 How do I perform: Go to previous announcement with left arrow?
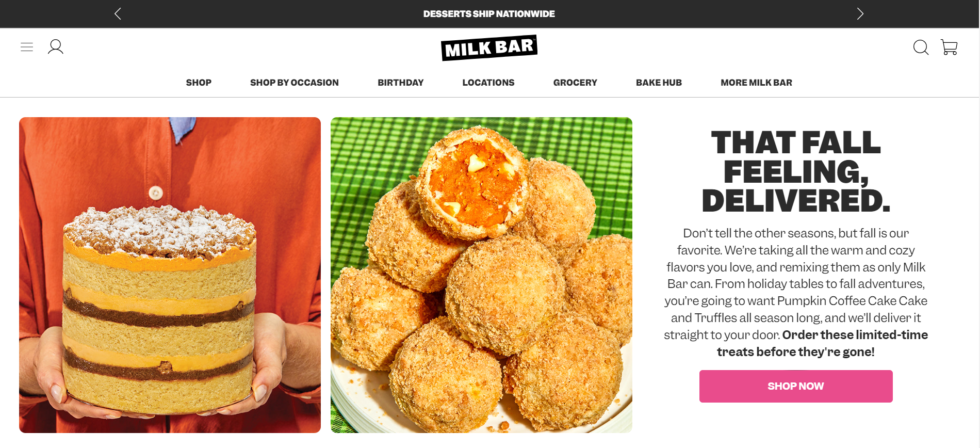click(118, 14)
